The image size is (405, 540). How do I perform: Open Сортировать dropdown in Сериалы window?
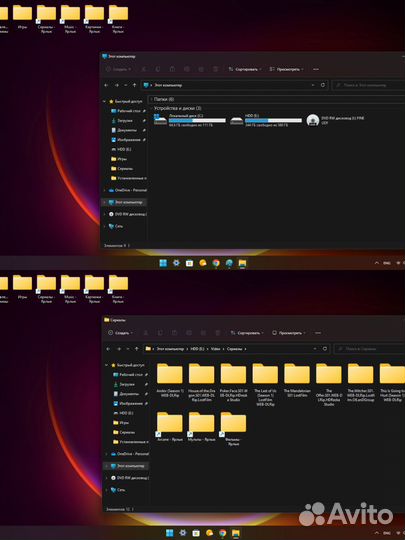coord(247,333)
